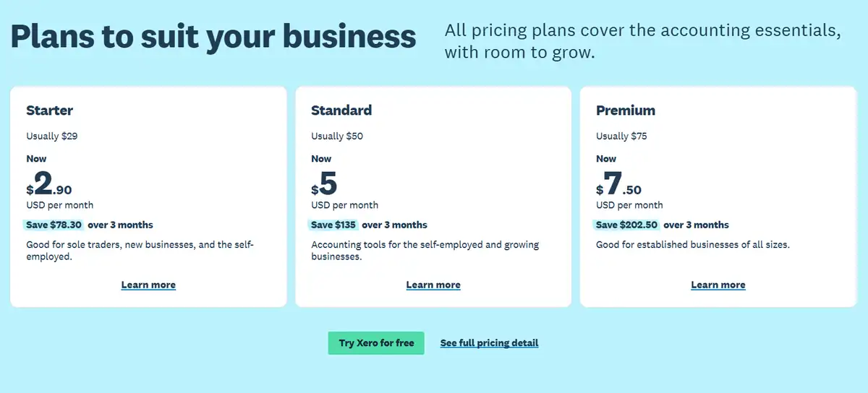
Task: Click the $2.90 Starter price
Action: point(51,186)
